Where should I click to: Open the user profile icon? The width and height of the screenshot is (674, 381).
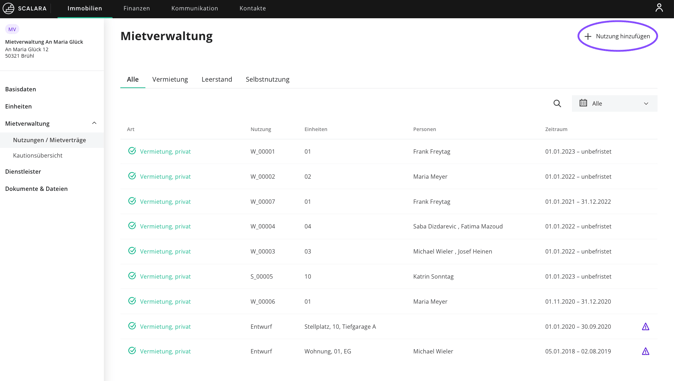pos(659,8)
